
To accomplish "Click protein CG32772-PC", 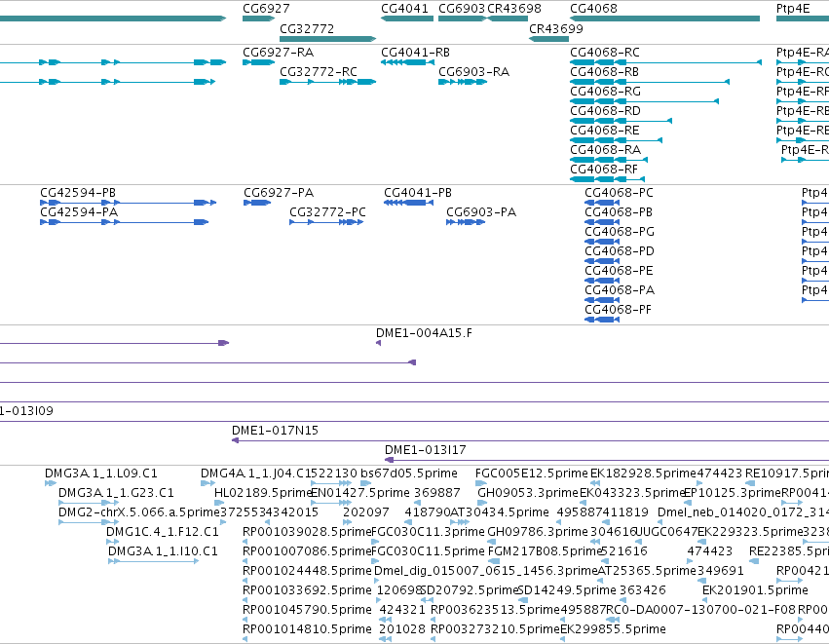I will pos(326,222).
